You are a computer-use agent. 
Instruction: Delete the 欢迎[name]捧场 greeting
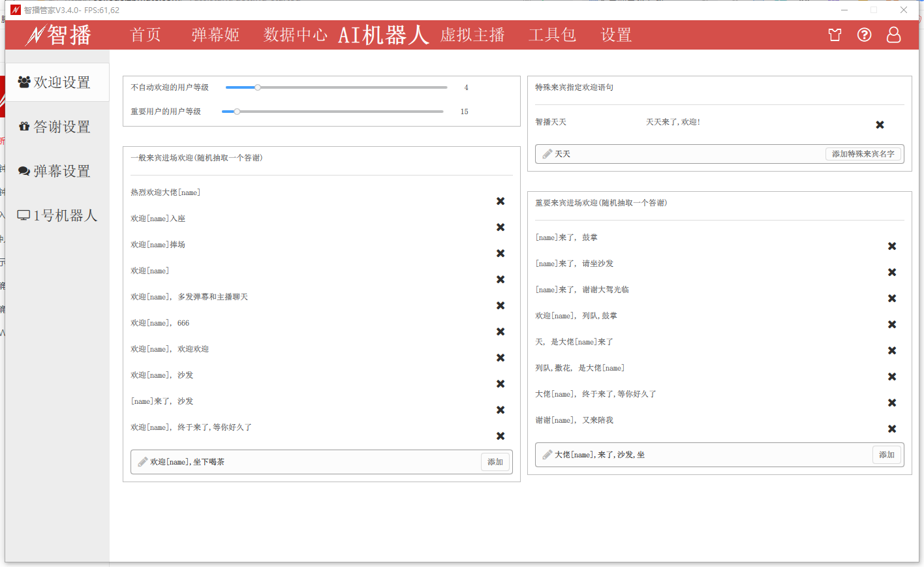501,253
